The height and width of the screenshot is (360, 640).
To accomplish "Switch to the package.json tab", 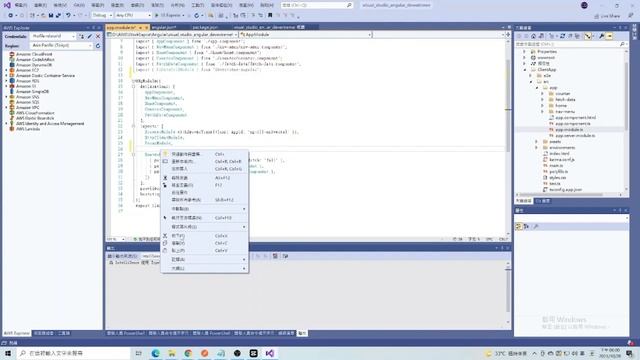I will coord(205,27).
